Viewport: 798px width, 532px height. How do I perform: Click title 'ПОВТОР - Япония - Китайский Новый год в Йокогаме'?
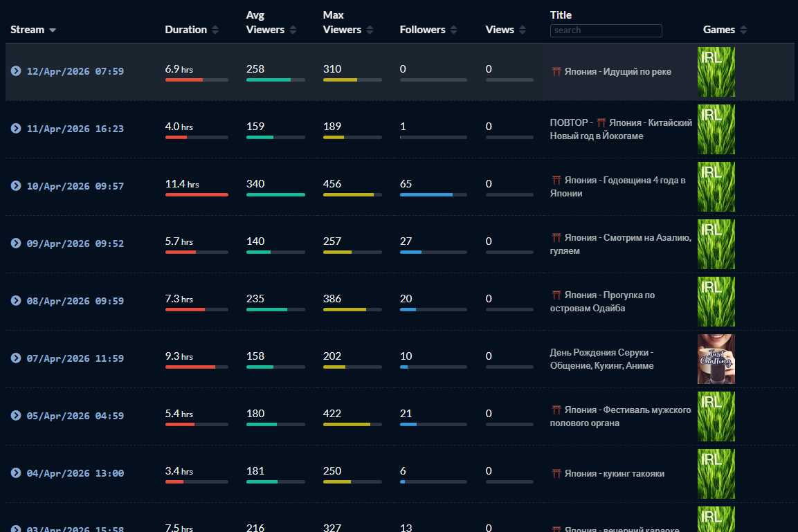pos(621,129)
